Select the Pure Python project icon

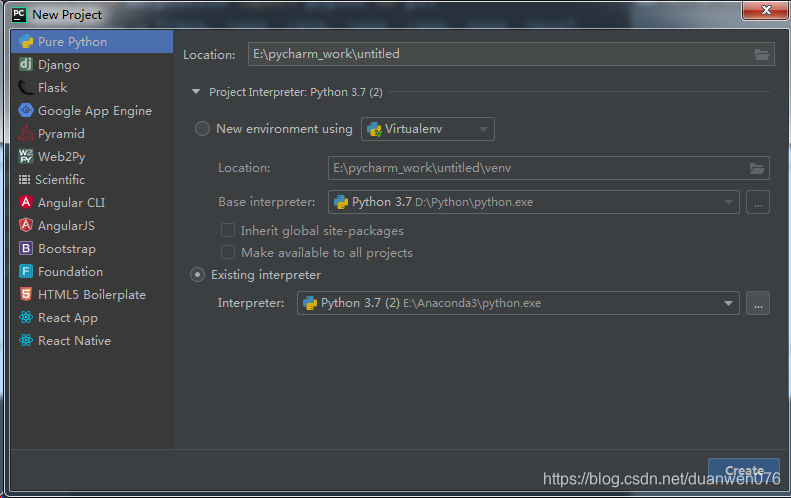click(x=26, y=41)
